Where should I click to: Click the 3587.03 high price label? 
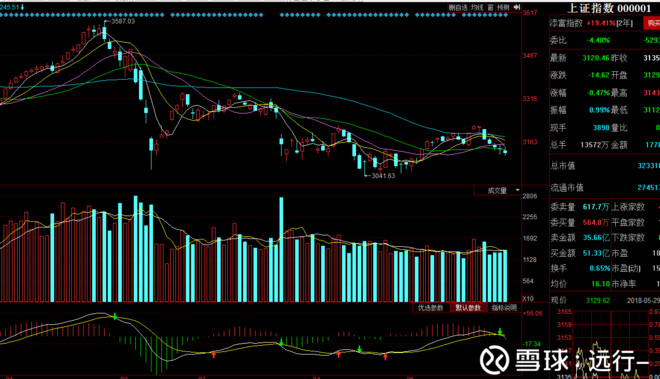pyautogui.click(x=123, y=21)
